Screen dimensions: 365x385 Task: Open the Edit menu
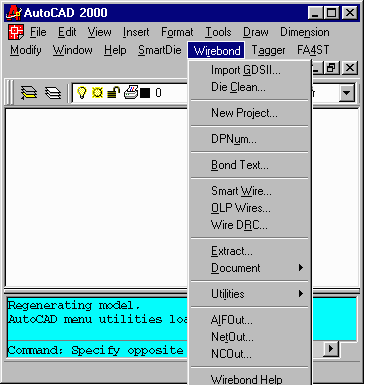coord(67,32)
